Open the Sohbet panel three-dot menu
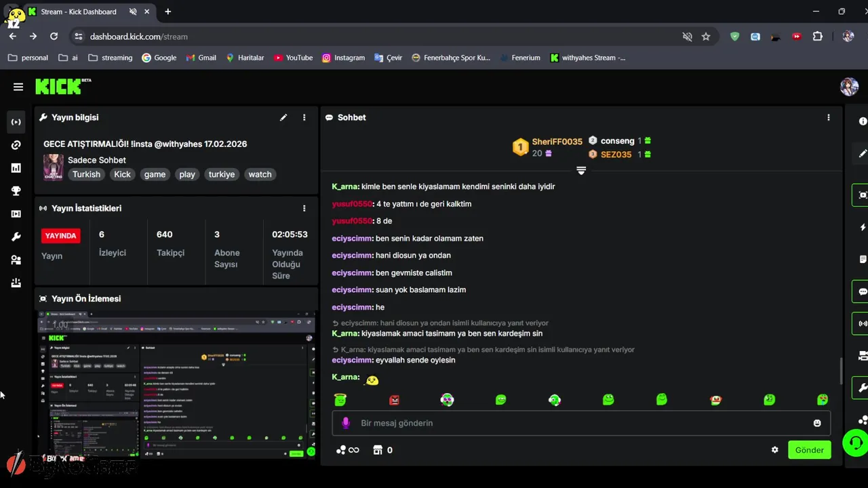 (828, 117)
